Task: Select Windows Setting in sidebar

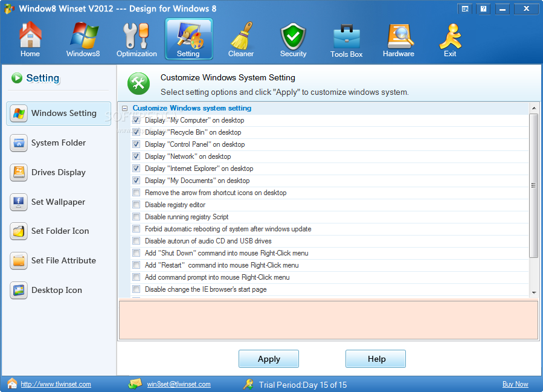Action: click(x=59, y=113)
